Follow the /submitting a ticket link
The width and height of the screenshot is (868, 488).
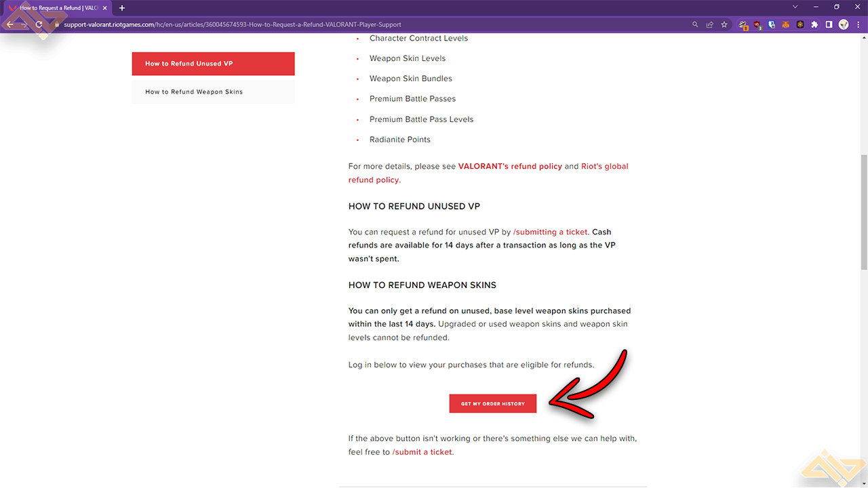click(x=551, y=232)
